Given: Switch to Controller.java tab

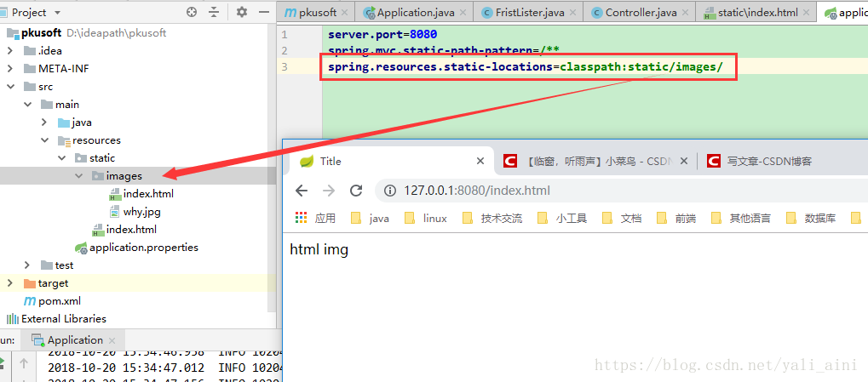Looking at the screenshot, I should click(x=641, y=12).
